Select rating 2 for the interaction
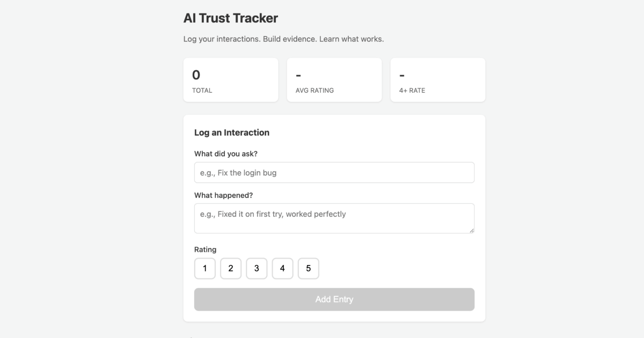This screenshot has height=338, width=644. point(231,268)
